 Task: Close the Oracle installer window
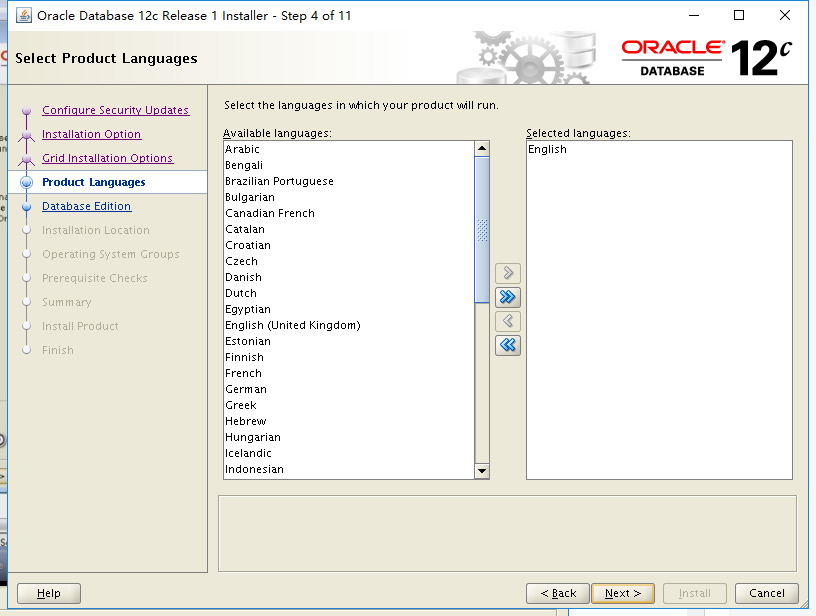pos(785,16)
